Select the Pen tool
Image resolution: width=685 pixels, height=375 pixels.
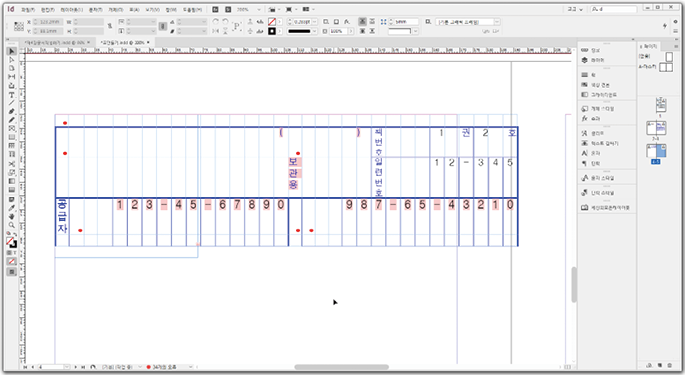pos(12,111)
